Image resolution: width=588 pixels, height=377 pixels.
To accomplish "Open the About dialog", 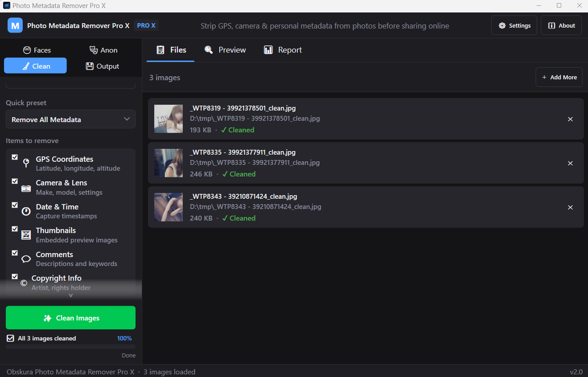I will coord(561,25).
